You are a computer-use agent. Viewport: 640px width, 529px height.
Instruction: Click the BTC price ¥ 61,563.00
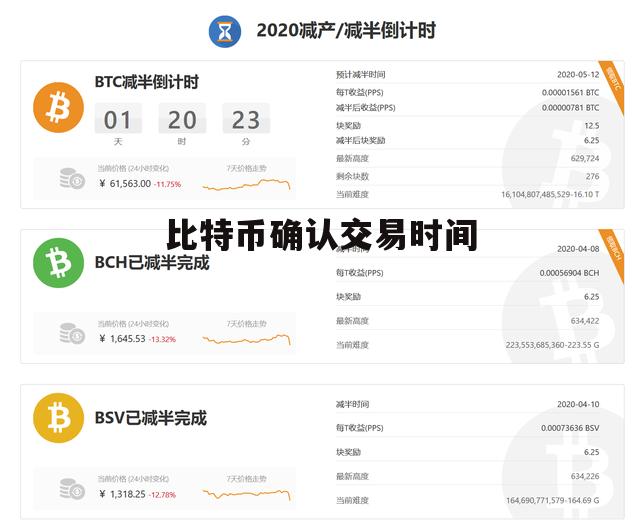click(125, 184)
